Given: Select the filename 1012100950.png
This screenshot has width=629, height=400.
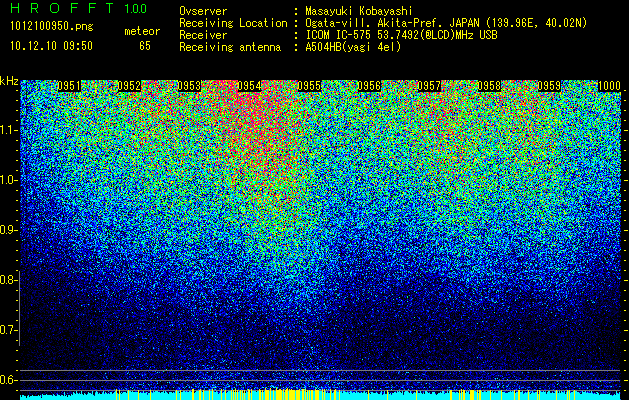Looking at the screenshot, I should [x=52, y=27].
